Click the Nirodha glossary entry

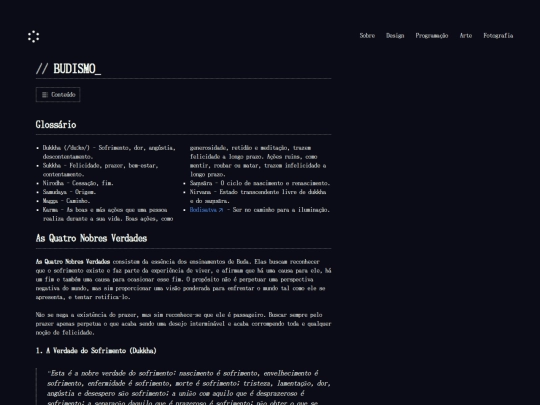pos(78,183)
